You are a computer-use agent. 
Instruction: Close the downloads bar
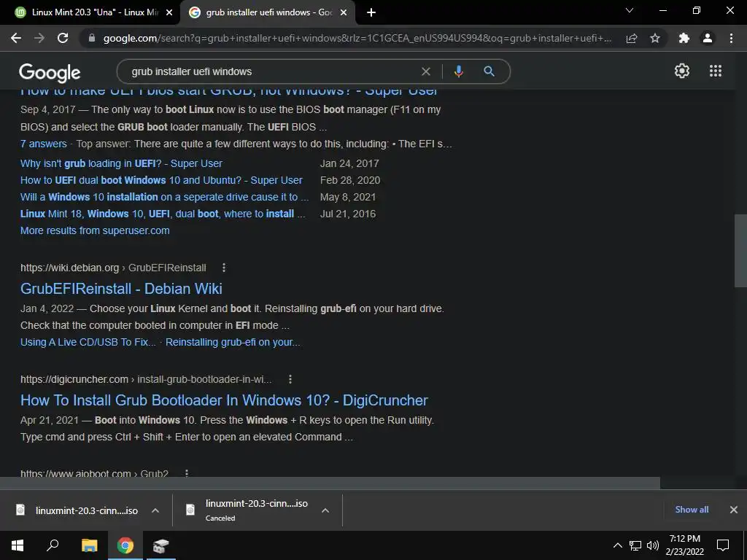point(734,510)
